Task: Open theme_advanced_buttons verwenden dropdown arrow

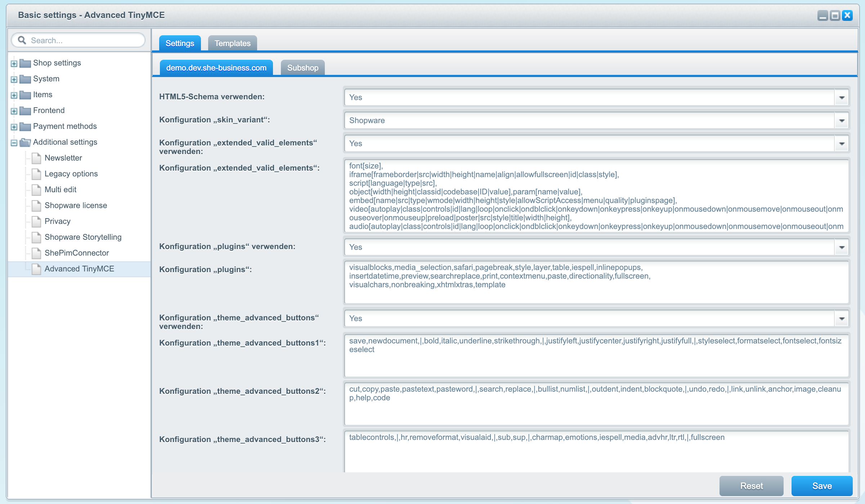Action: tap(842, 319)
